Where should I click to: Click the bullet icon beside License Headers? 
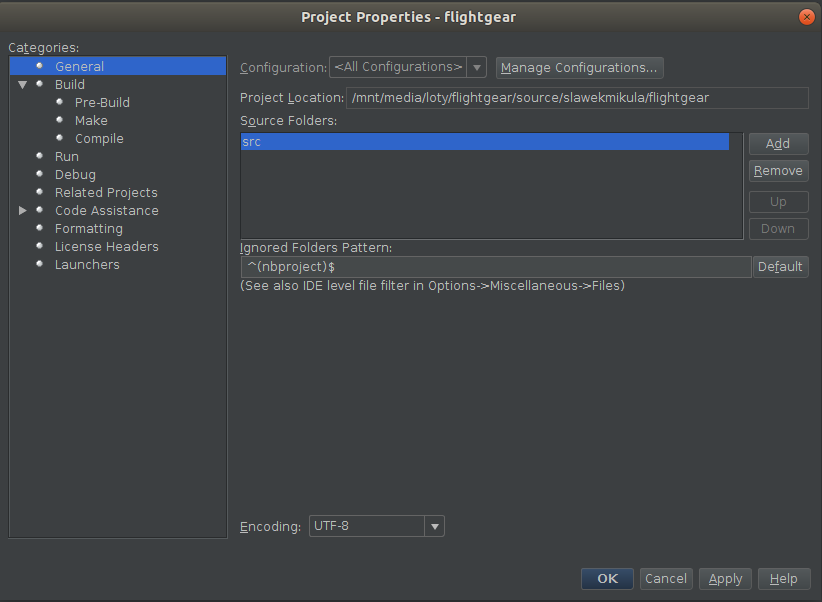pyautogui.click(x=39, y=245)
